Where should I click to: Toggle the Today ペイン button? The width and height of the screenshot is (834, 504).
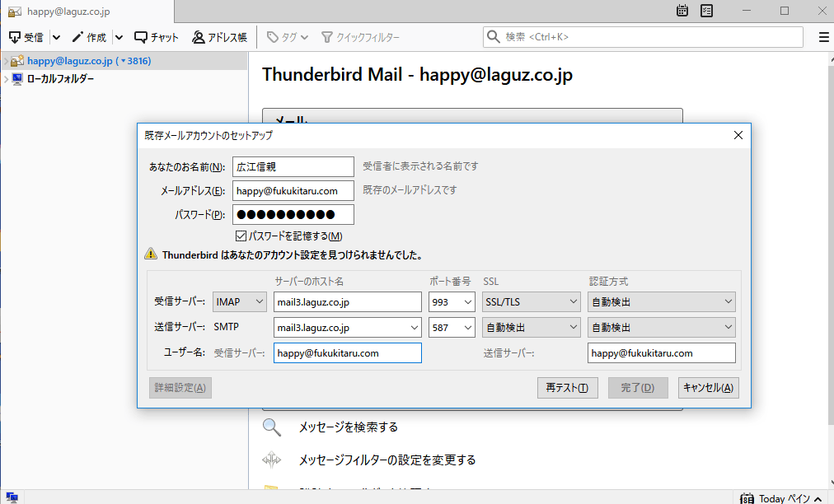point(782,498)
